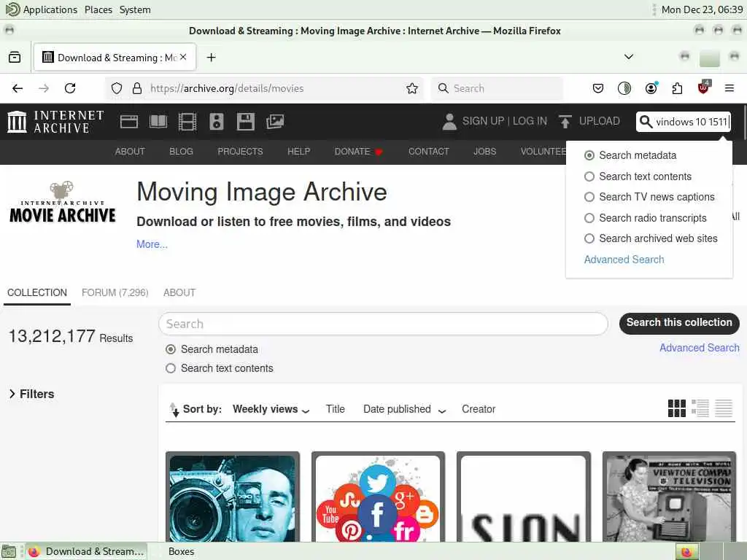The image size is (747, 560).
Task: Click the upload arrow icon
Action: tap(565, 122)
